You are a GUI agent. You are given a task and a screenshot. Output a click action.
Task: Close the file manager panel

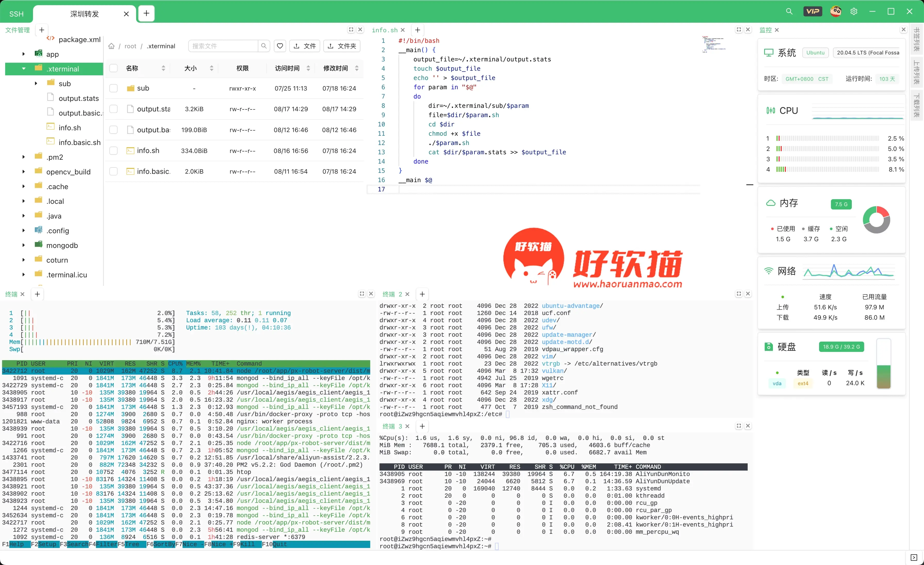360,30
